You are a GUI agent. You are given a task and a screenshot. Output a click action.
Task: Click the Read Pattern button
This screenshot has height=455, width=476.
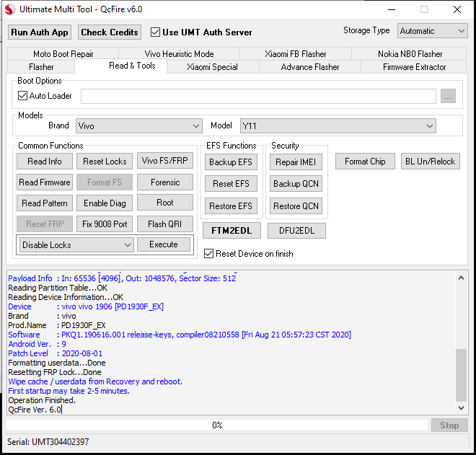tap(45, 203)
